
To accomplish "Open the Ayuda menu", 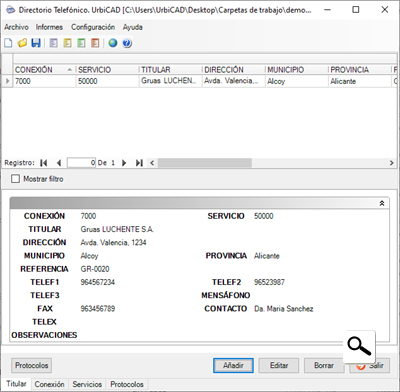I will click(133, 27).
